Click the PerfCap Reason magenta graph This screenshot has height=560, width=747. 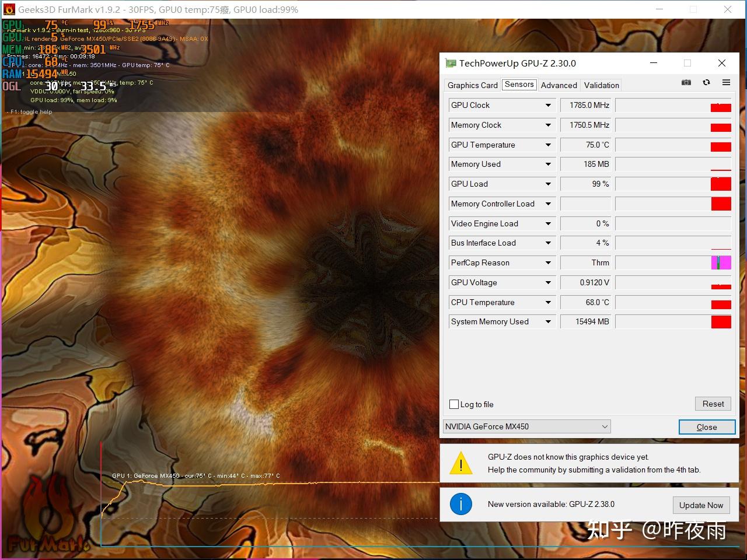673,262
